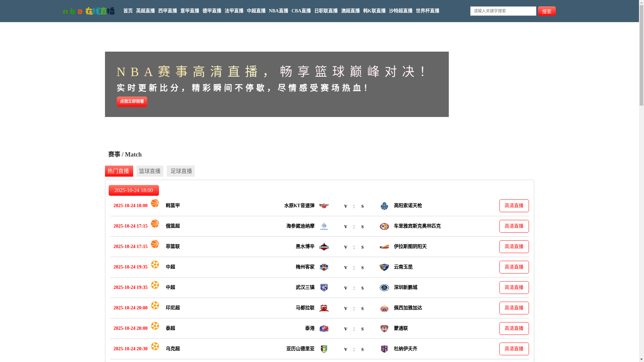Viewport: 644px width, 362px height.
Task: Select 热门直播 tab
Action: 119,171
